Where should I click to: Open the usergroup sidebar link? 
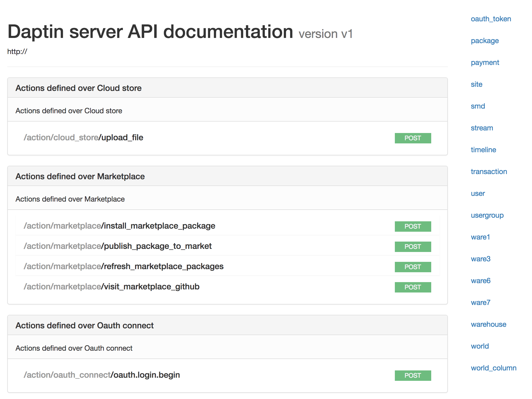coord(487,215)
